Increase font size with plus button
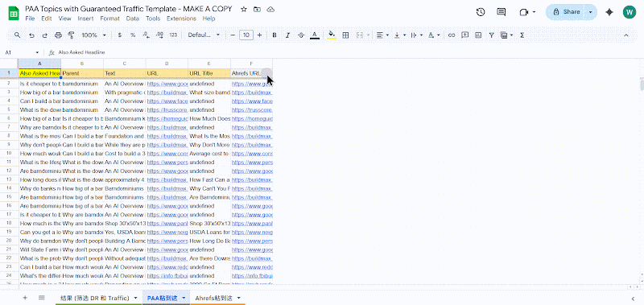 coord(259,35)
